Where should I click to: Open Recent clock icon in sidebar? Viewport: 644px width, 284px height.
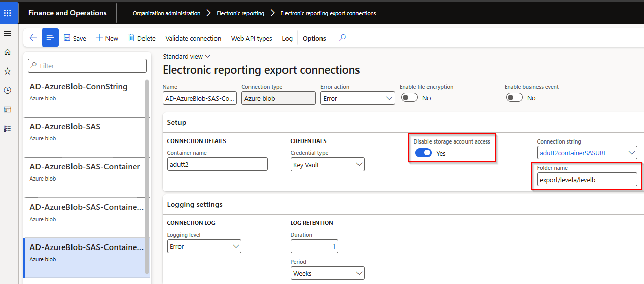point(8,90)
